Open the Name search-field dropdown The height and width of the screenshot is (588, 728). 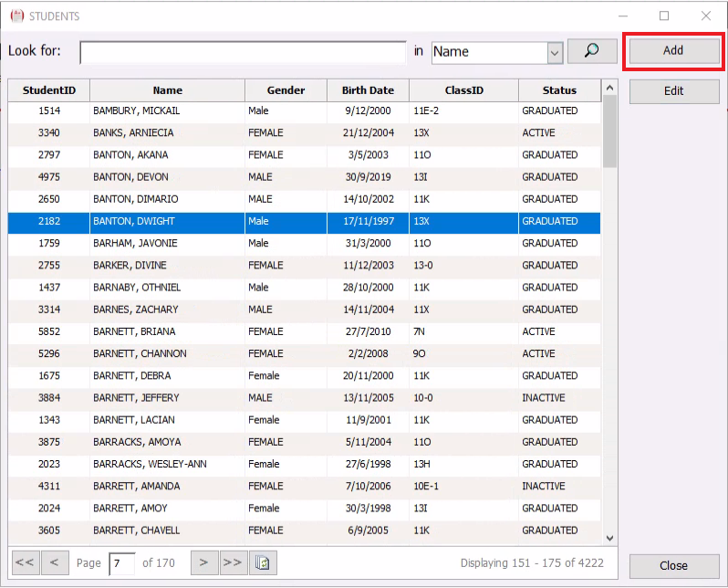[x=555, y=53]
